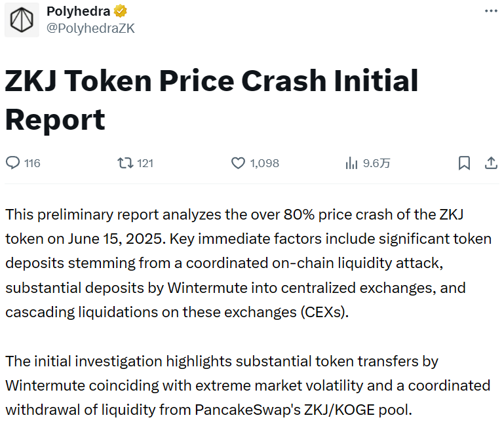Viewport: 504px width, 424px height.
Task: Open Polyhedra's profile avatar
Action: (22, 20)
